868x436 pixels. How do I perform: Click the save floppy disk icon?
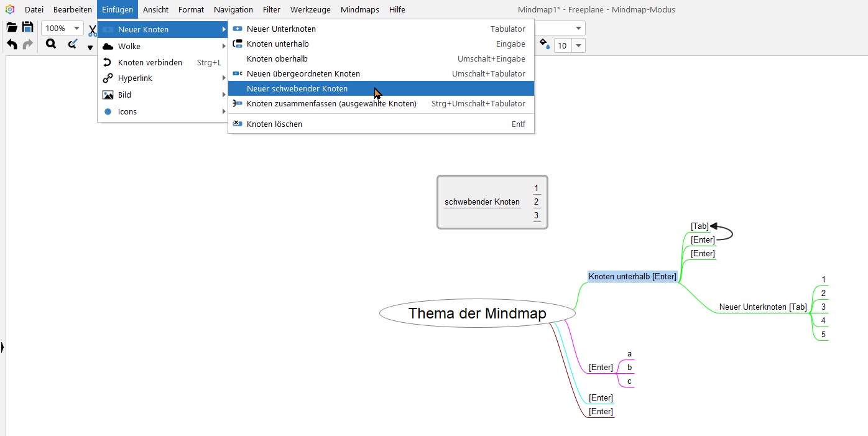(27, 27)
